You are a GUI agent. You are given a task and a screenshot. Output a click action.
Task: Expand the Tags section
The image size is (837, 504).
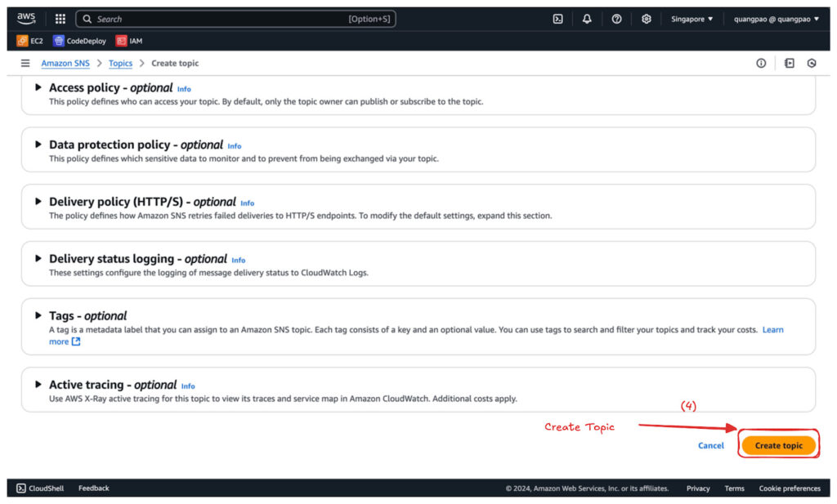(x=38, y=316)
